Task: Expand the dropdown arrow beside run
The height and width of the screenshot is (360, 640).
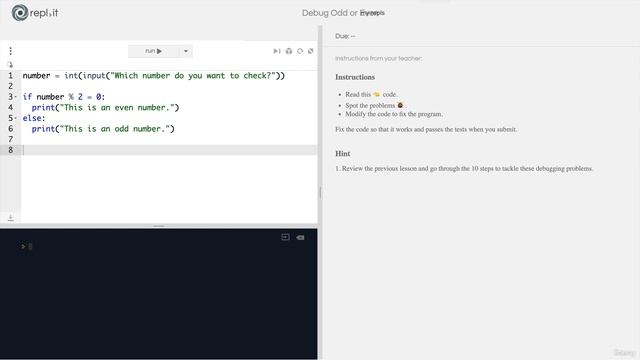Action: pyautogui.click(x=186, y=51)
